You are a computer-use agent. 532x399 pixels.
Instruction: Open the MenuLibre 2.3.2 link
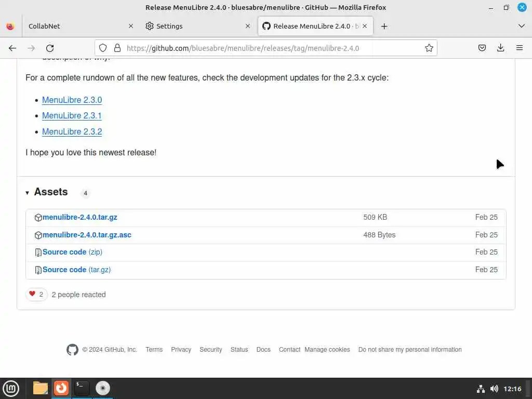pos(72,131)
